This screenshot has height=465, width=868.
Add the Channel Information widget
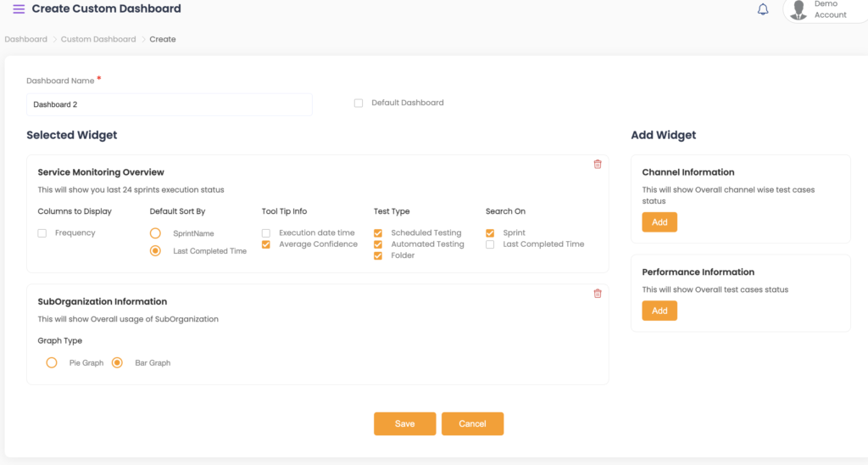(x=659, y=222)
